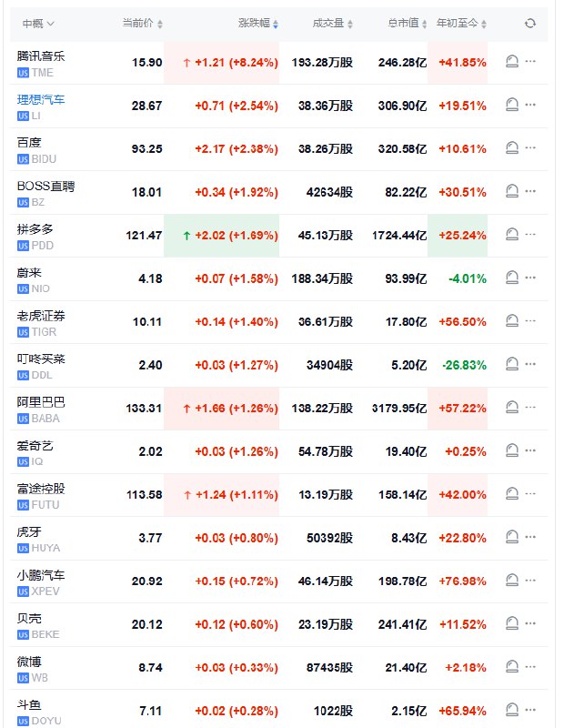Refresh the stock list with the reload icon
Viewport: 574px width, 728px height.
[530, 24]
